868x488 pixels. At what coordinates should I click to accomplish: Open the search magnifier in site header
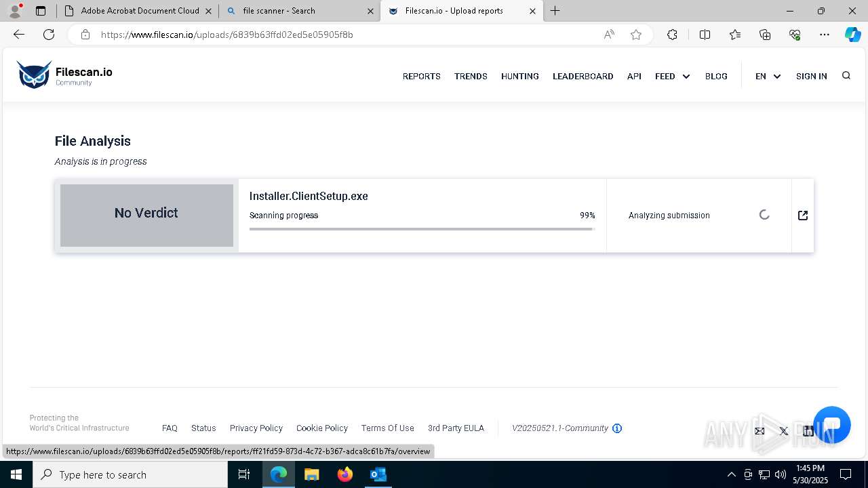[x=846, y=75]
